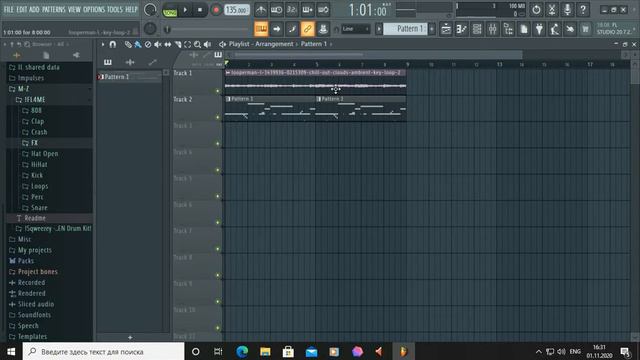Open the plugin picker plug icon
Viewport: 640px width, 360px height.
point(539,29)
